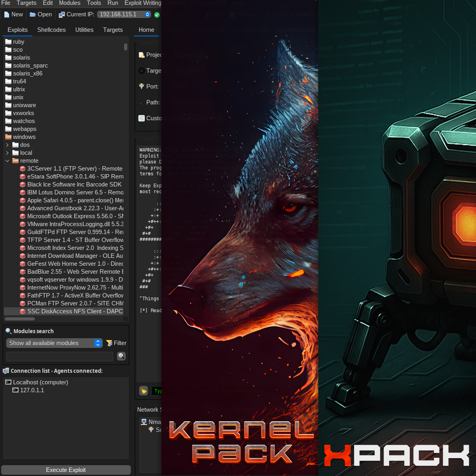Click the green checkmark status icon
476x476 pixels.
[157, 15]
